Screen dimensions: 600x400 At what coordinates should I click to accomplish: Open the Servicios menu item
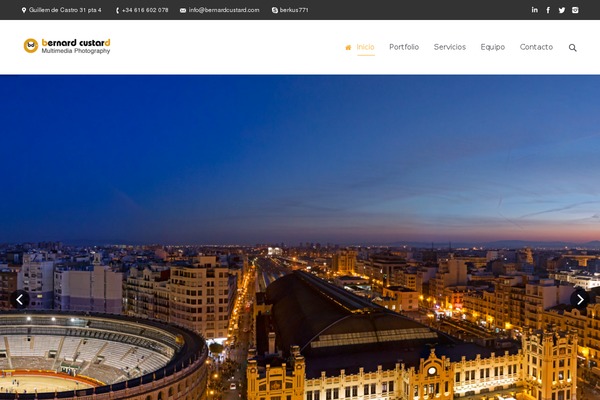click(450, 47)
